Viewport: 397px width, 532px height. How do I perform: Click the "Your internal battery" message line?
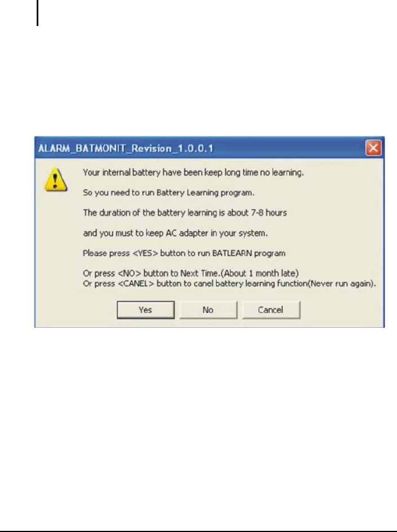[193, 173]
